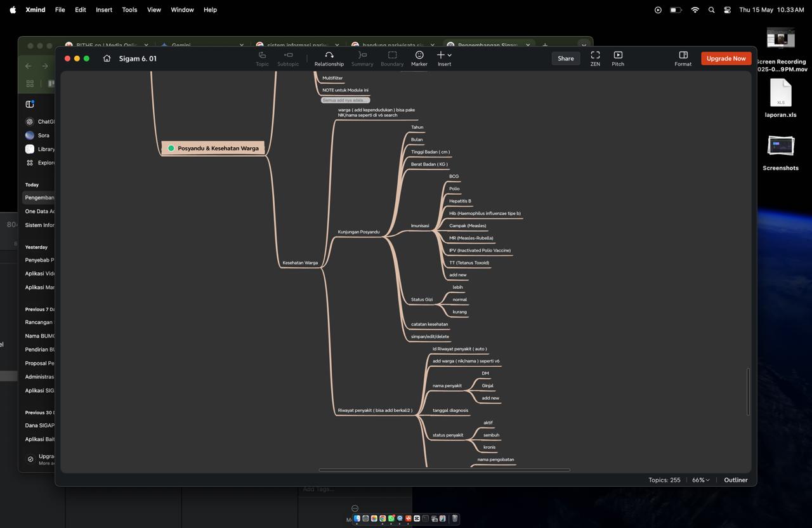Image resolution: width=812 pixels, height=528 pixels.
Task: Select the Boundary tool
Action: click(x=392, y=58)
